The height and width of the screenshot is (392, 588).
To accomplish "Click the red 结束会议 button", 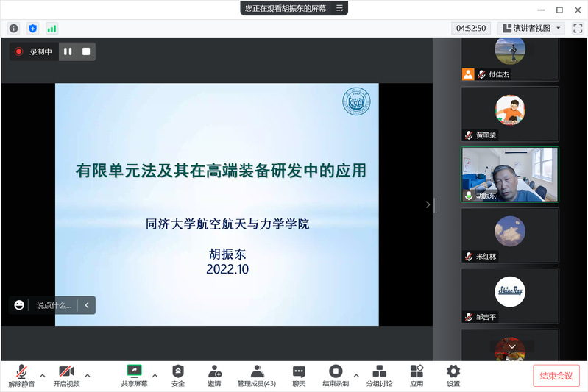I will tap(556, 376).
